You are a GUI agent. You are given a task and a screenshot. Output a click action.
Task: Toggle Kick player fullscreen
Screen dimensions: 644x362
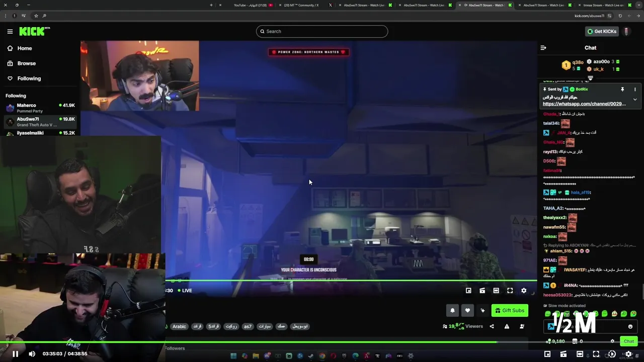click(510, 291)
